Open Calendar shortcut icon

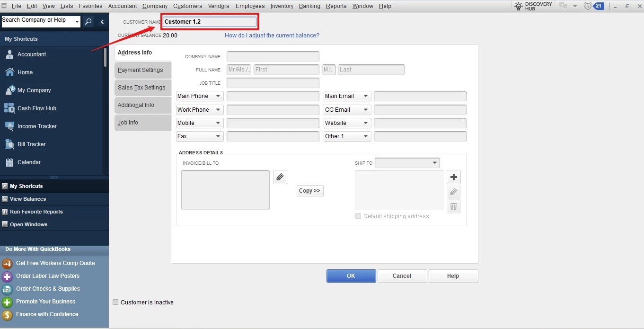(9, 162)
